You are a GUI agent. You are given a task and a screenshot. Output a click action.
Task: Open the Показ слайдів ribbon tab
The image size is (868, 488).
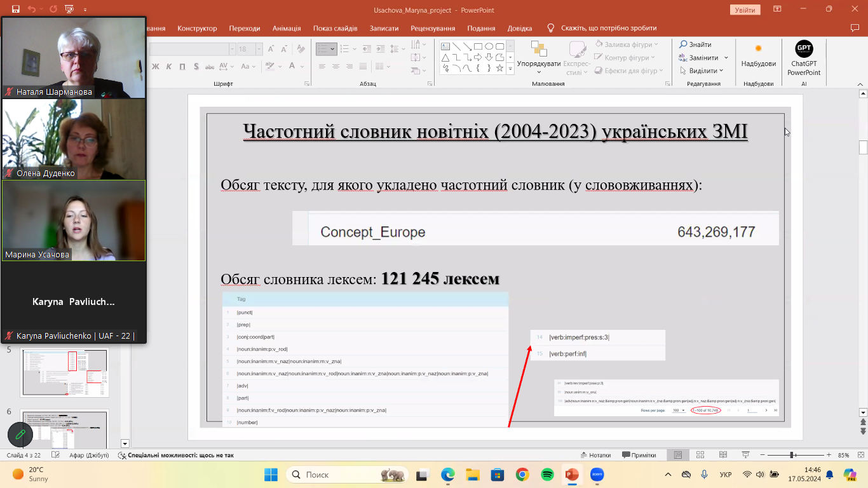tap(335, 28)
